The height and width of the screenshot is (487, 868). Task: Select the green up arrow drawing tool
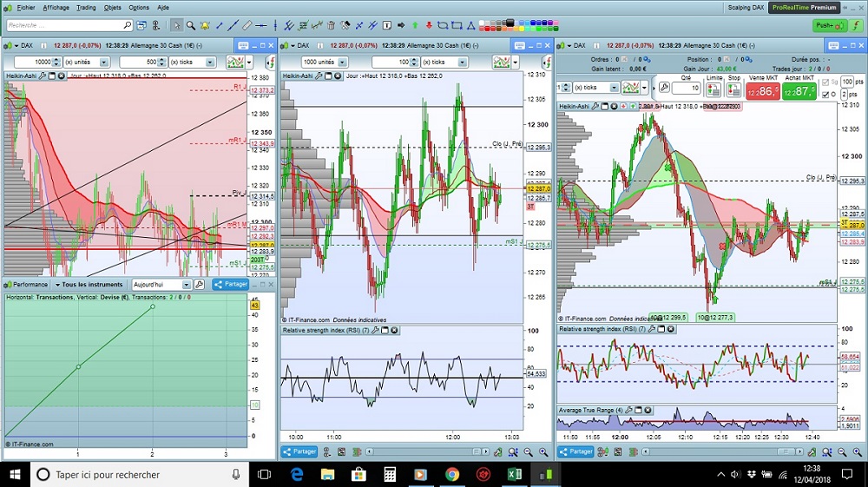(414, 25)
